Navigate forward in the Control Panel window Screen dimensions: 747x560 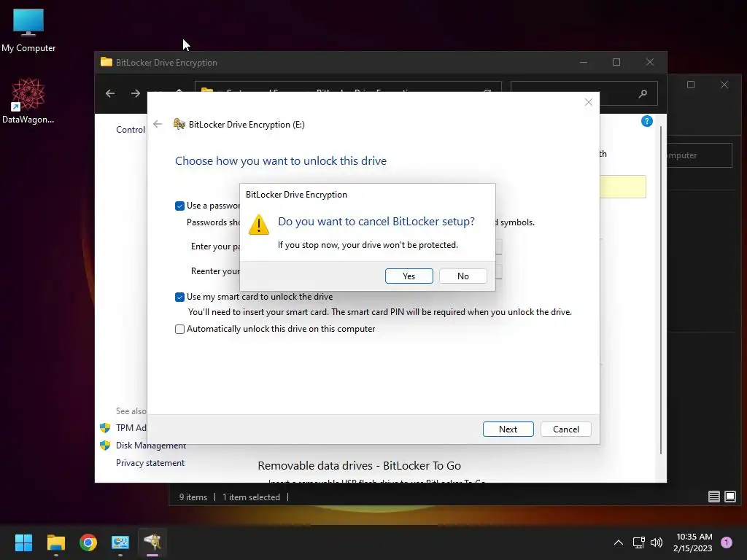pyautogui.click(x=136, y=93)
